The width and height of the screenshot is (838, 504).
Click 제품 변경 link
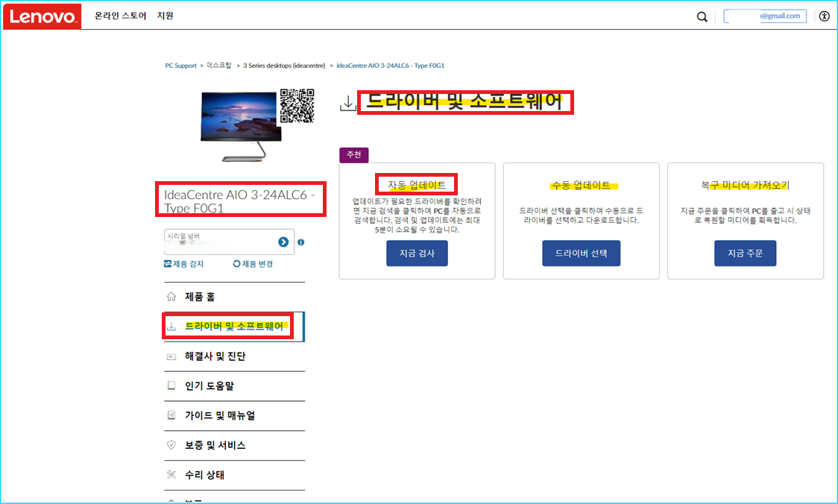click(253, 264)
